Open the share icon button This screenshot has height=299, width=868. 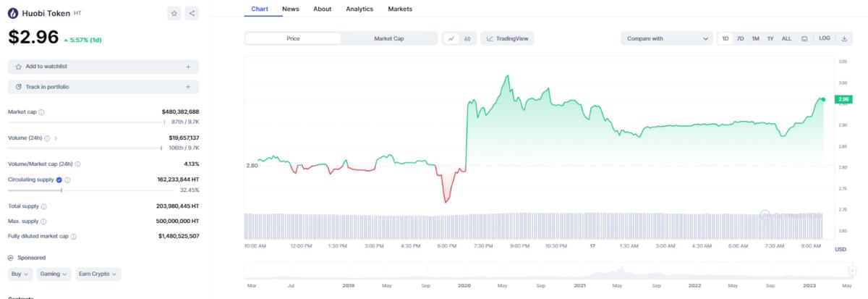[192, 13]
